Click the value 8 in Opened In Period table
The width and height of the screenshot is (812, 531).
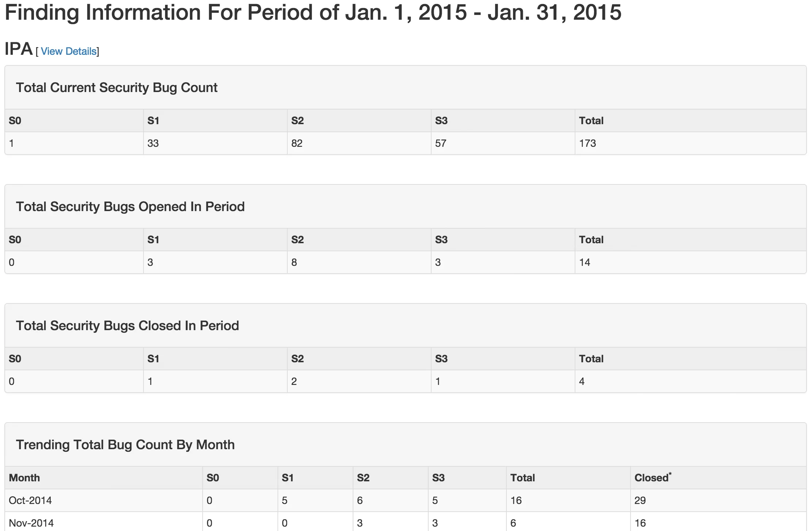click(x=294, y=262)
